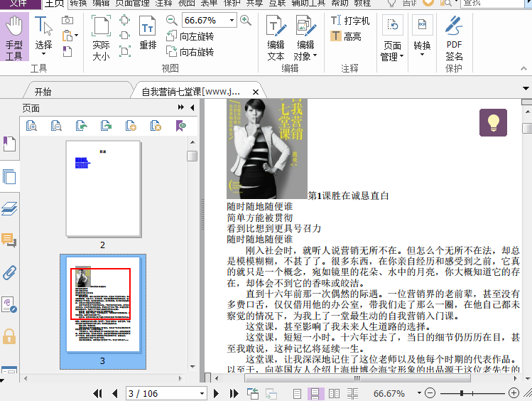The width and height of the screenshot is (532, 401).
Task: Open the Comments sidebar panel
Action: click(9, 240)
